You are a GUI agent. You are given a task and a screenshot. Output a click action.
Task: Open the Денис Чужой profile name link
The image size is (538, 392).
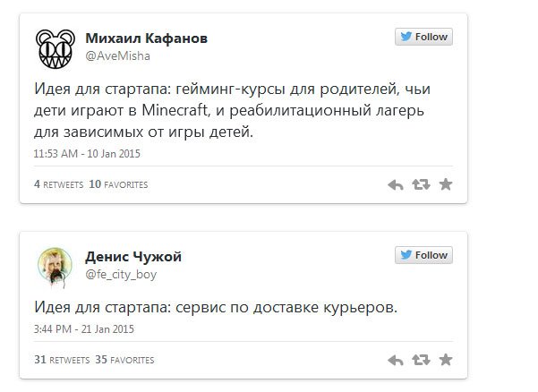133,257
